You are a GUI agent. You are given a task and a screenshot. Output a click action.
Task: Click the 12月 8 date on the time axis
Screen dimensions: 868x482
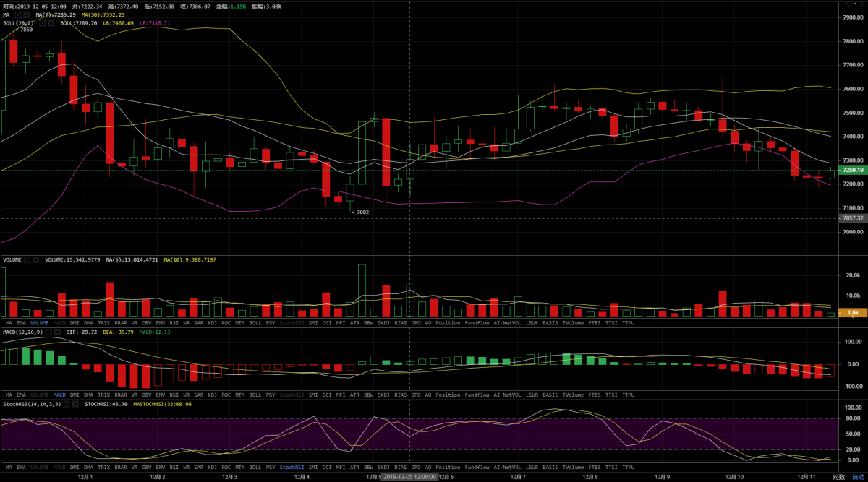click(590, 477)
